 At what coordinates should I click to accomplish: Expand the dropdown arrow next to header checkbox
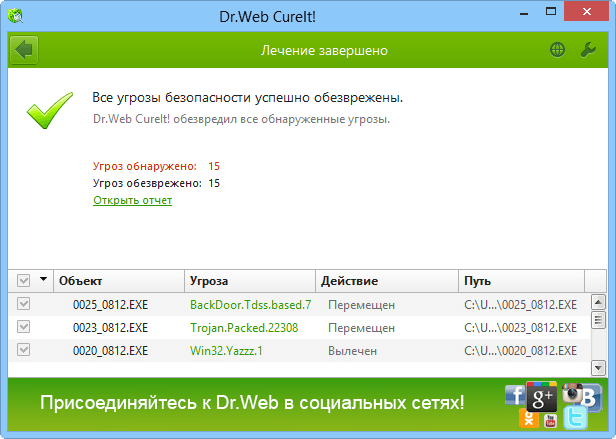pyautogui.click(x=44, y=279)
